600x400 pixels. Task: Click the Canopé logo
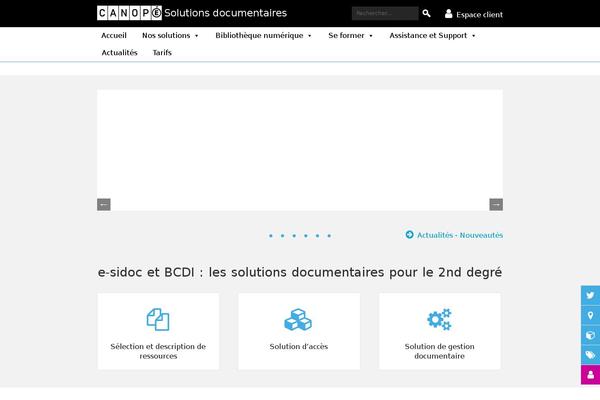[129, 13]
